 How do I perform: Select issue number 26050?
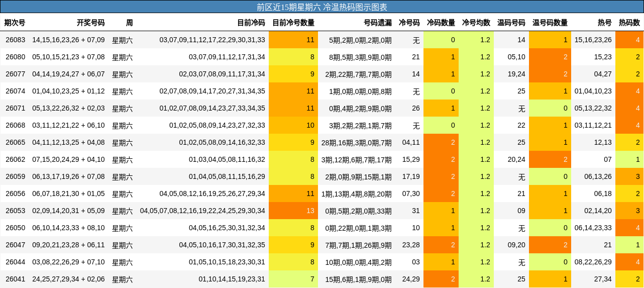(x=16, y=228)
